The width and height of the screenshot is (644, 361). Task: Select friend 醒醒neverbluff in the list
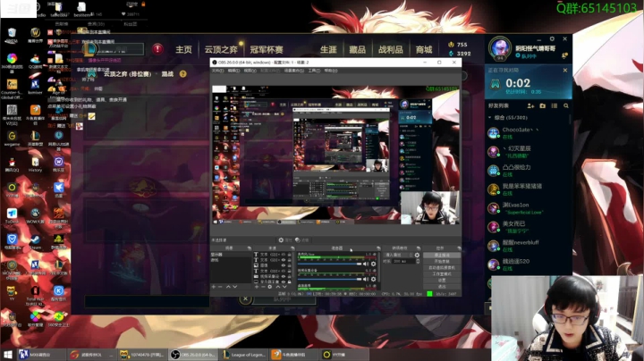click(x=528, y=246)
